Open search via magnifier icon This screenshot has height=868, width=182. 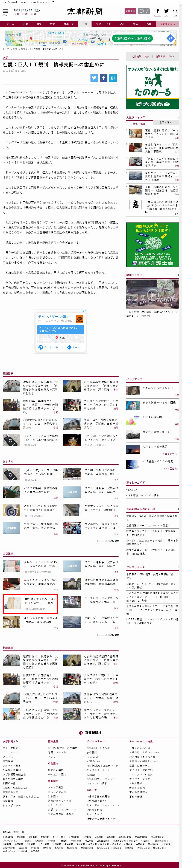[175, 11]
